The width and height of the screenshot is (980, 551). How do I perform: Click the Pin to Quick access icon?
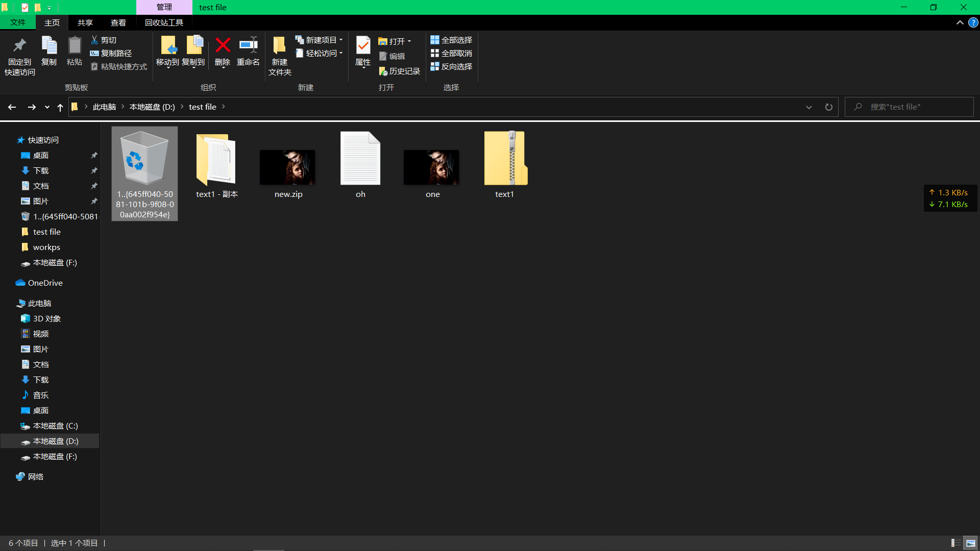[x=19, y=46]
